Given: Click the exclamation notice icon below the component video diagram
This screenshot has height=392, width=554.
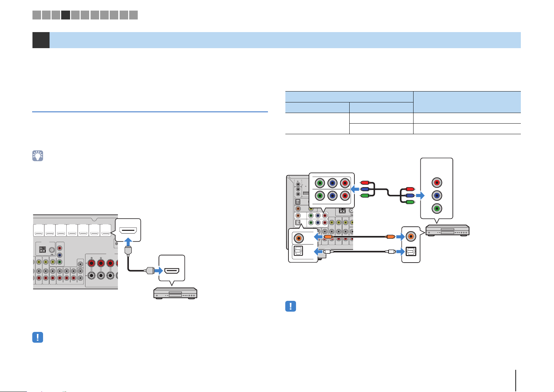Looking at the screenshot, I should (290, 306).
